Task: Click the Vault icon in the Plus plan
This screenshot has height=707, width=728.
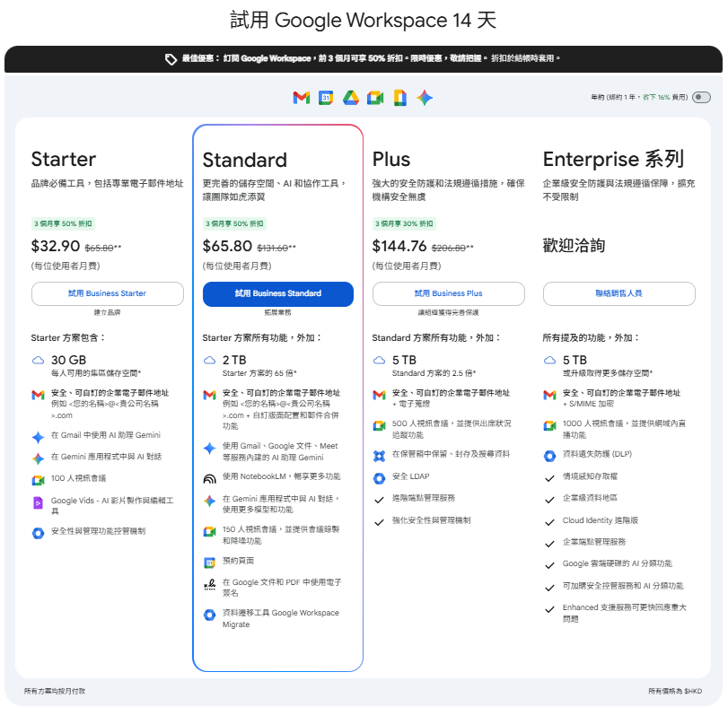Action: click(x=379, y=455)
